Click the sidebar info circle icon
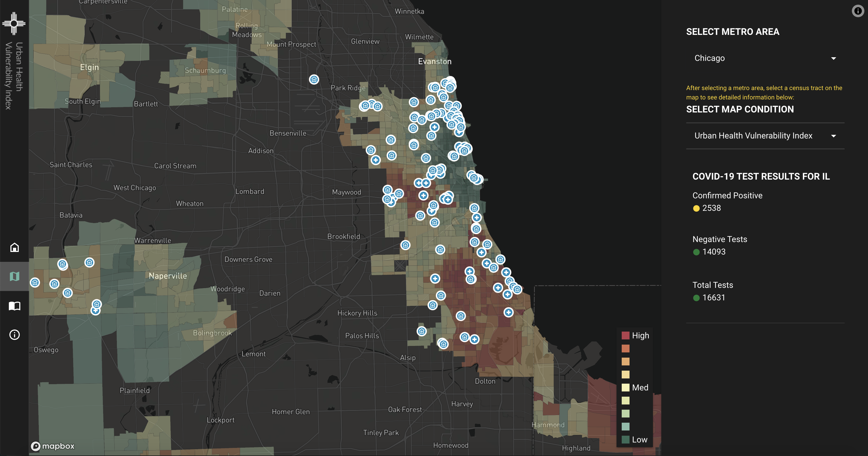 tap(15, 335)
